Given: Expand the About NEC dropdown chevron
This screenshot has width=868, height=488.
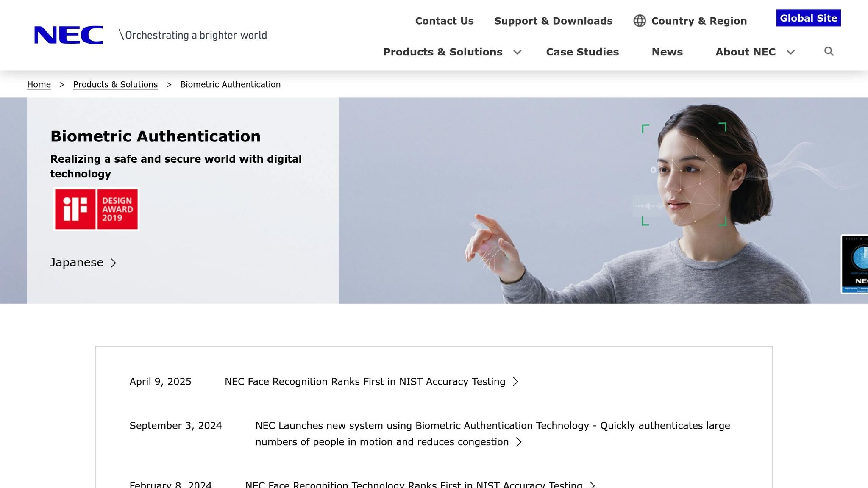Looking at the screenshot, I should 790,52.
